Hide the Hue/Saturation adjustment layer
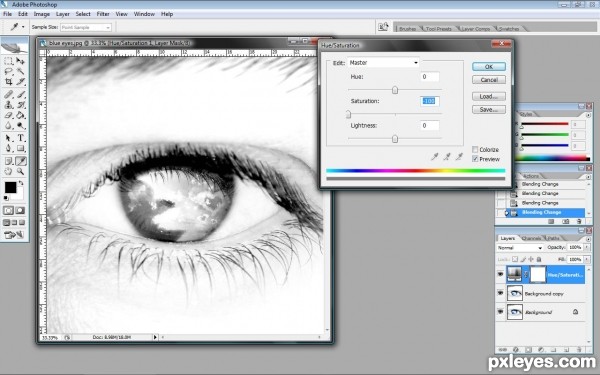 500,274
